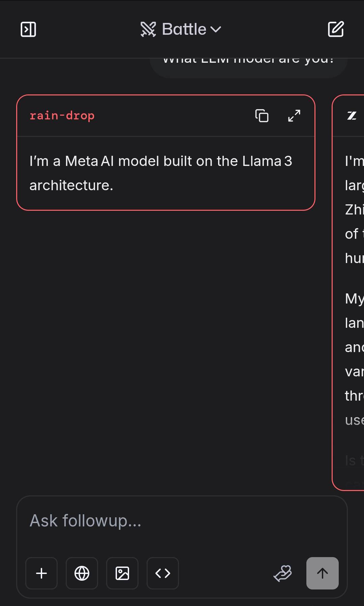364x606 pixels.
Task: Click the hand holding heart icon
Action: [283, 573]
